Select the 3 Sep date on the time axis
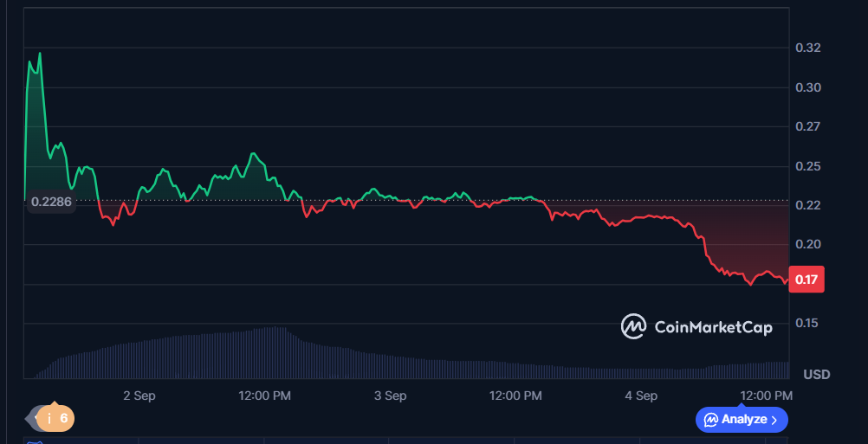Screen dimensions: 868x444 coord(390,396)
